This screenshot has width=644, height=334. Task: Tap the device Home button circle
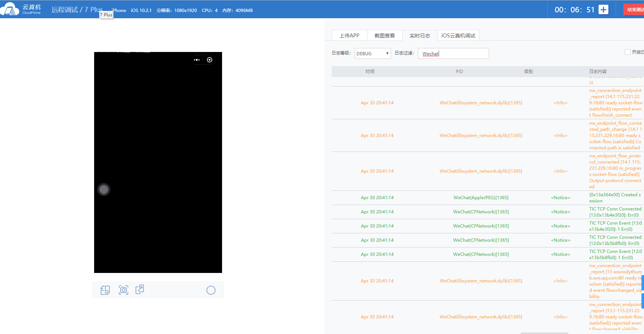click(211, 290)
